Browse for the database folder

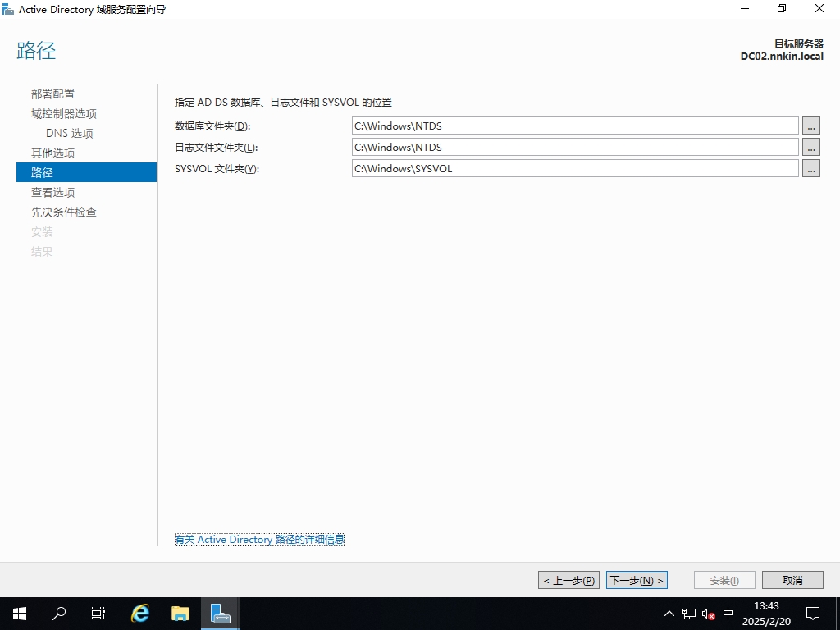pos(811,126)
